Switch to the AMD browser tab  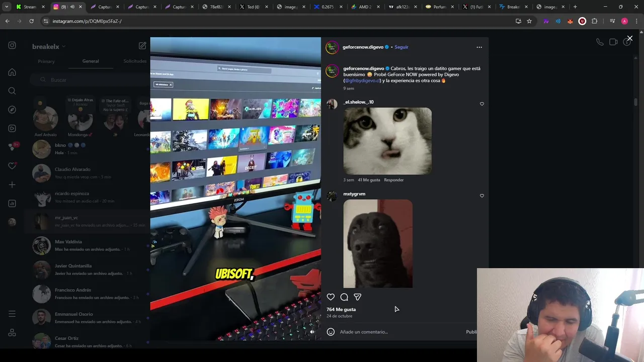[364, 7]
